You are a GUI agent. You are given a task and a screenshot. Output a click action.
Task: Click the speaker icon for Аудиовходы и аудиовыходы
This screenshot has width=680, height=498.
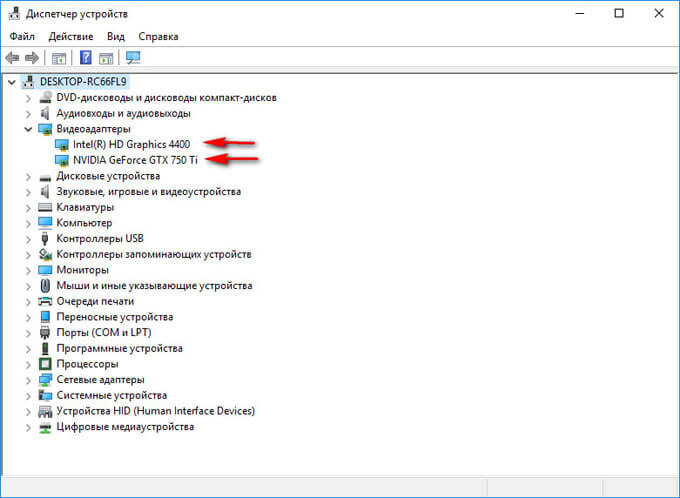(45, 113)
